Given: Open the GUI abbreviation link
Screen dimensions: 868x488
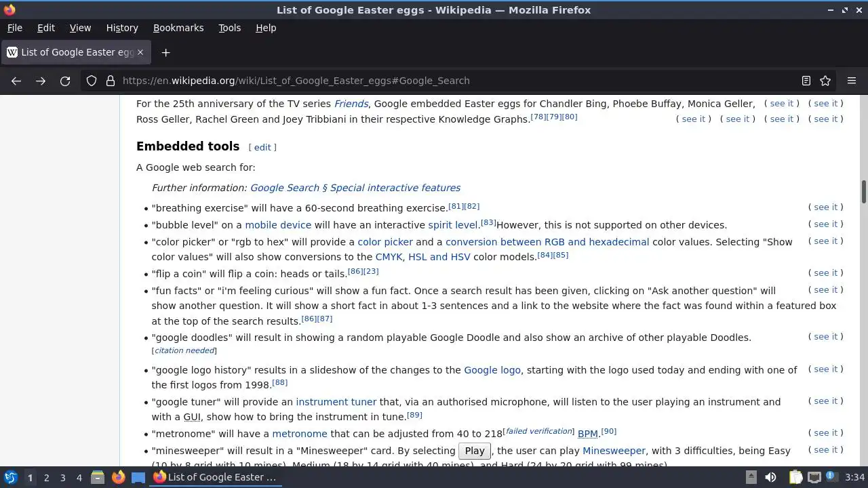Looking at the screenshot, I should [x=192, y=417].
